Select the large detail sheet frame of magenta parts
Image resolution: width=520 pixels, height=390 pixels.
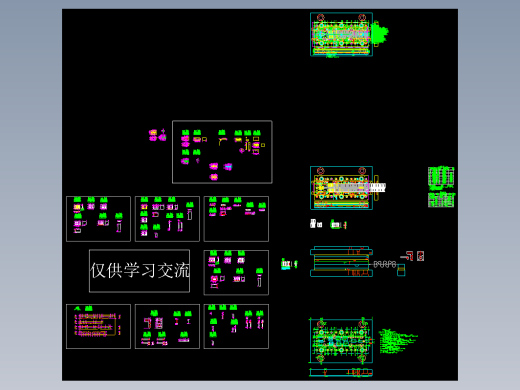pos(222,152)
